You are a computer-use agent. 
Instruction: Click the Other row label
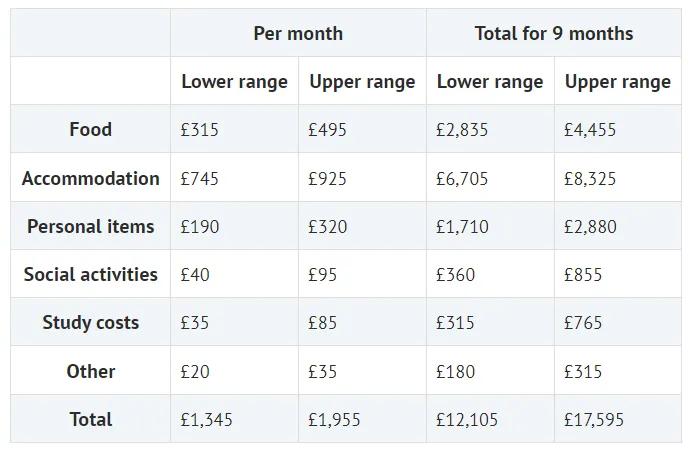pos(90,371)
